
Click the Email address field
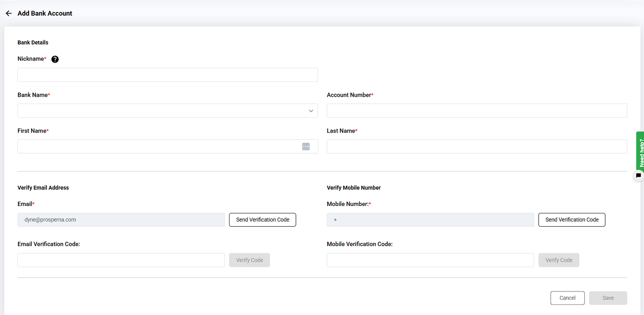click(121, 220)
